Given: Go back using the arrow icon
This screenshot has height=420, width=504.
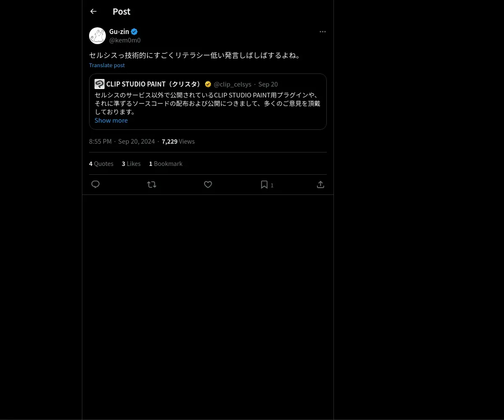Looking at the screenshot, I should point(93,11).
